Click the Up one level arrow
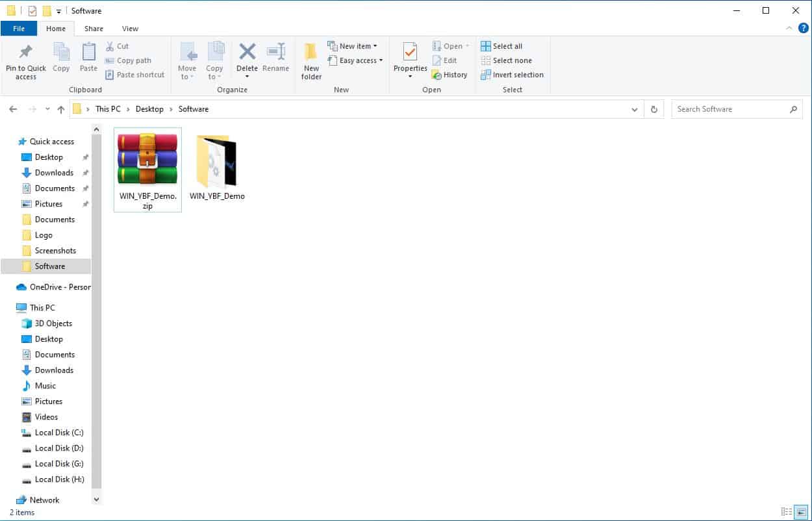812x521 pixels. click(61, 109)
